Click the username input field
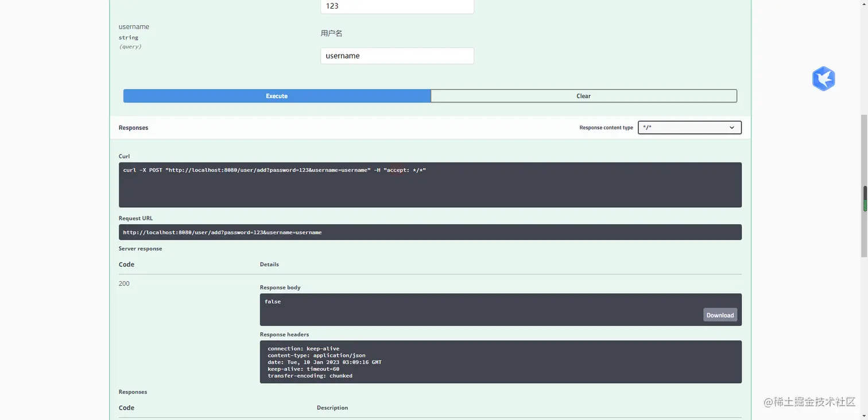 pos(397,56)
